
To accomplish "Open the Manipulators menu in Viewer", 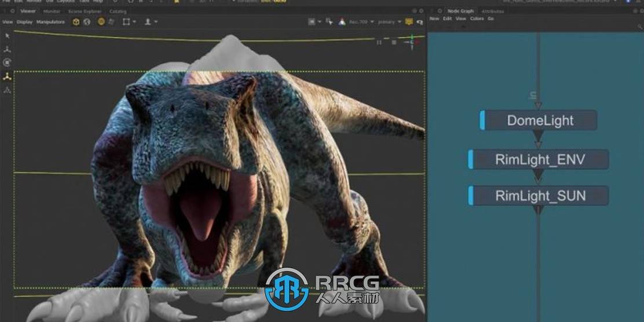I will pos(50,22).
